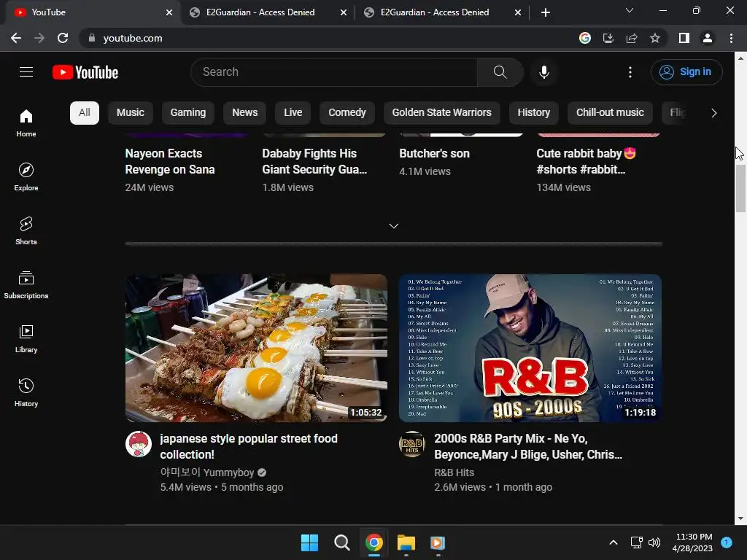Toggle Chrome side panel
The image size is (747, 560).
[x=684, y=38]
